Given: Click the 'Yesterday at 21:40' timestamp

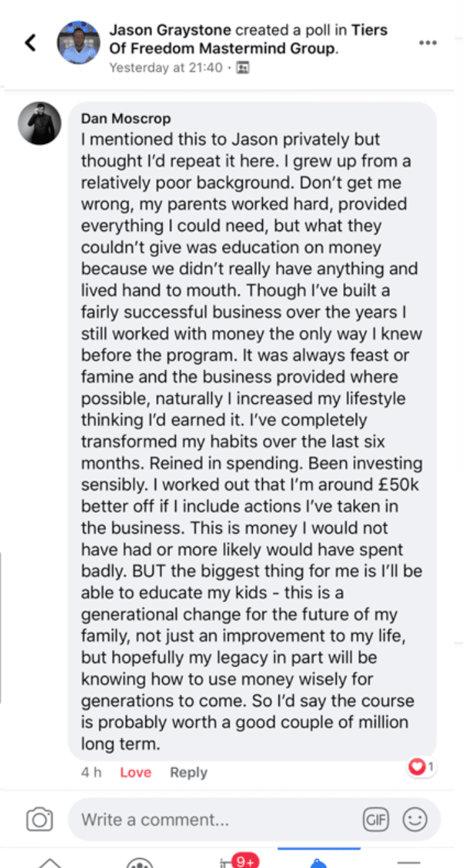Looking at the screenshot, I should click(x=165, y=68).
